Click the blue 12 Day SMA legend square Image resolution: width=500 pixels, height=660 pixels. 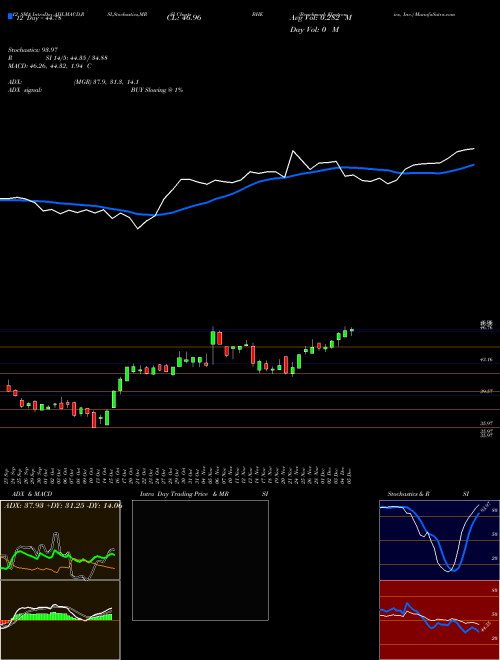[10, 17]
